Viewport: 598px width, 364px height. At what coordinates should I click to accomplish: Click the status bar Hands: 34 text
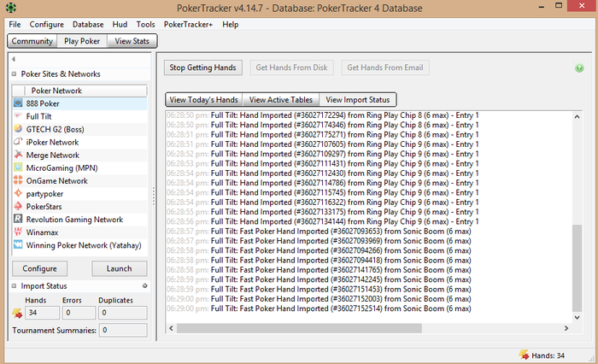click(548, 355)
